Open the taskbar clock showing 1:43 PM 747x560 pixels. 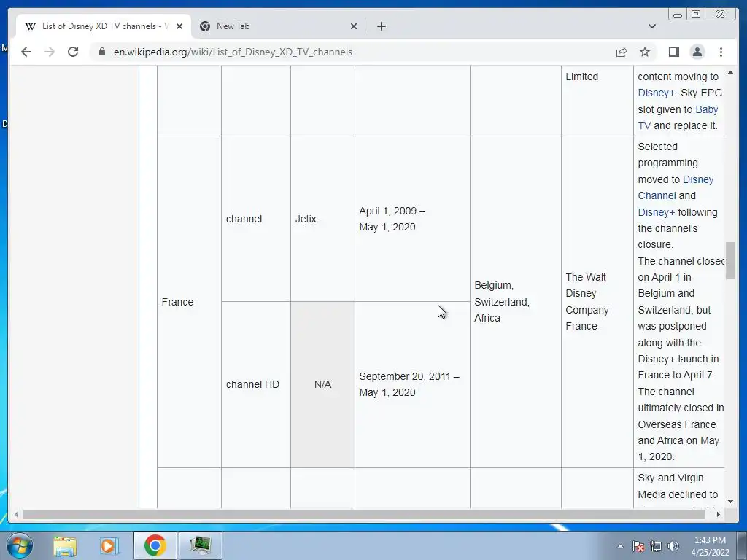click(x=710, y=546)
